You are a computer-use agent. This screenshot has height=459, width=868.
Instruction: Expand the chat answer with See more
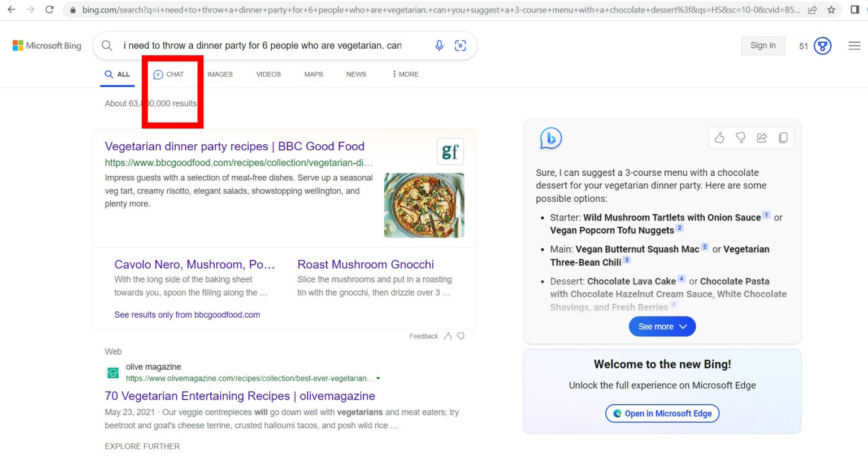pos(662,326)
